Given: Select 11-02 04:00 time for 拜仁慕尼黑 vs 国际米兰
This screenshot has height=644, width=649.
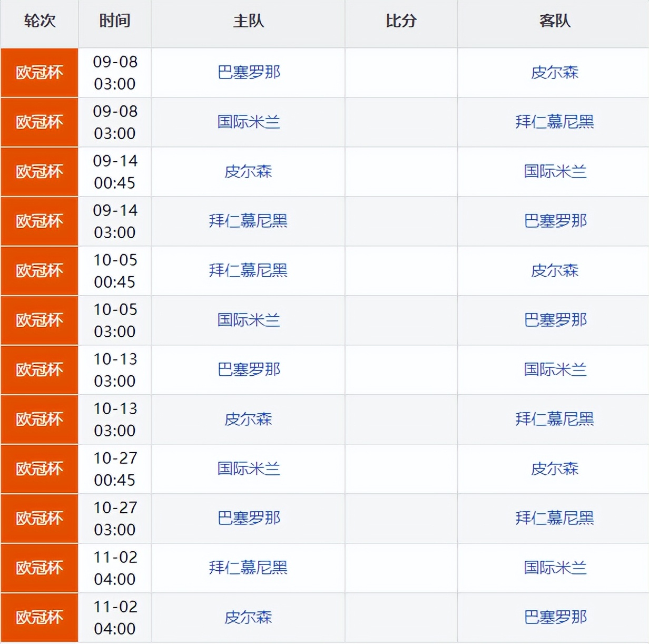Looking at the screenshot, I should (x=115, y=568).
